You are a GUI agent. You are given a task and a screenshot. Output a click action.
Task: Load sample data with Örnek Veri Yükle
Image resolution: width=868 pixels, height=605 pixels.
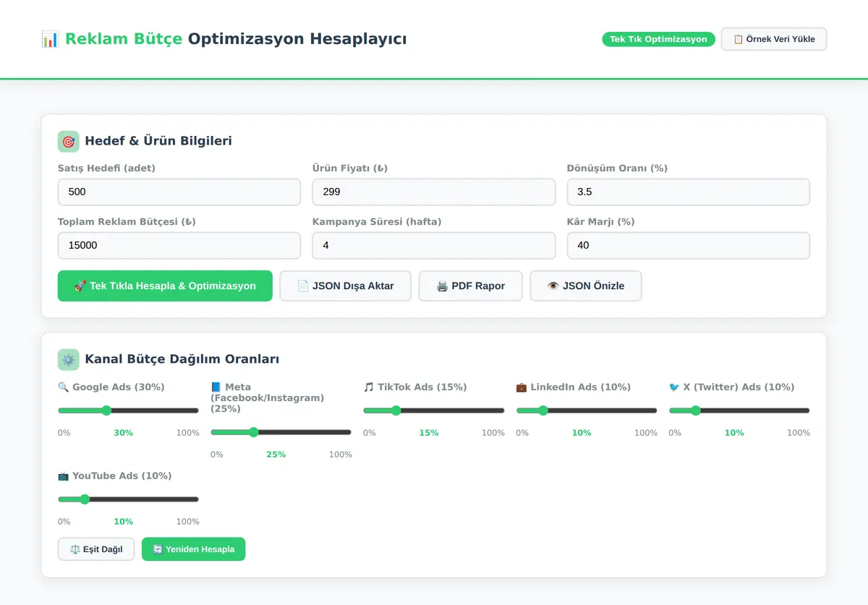coord(774,39)
